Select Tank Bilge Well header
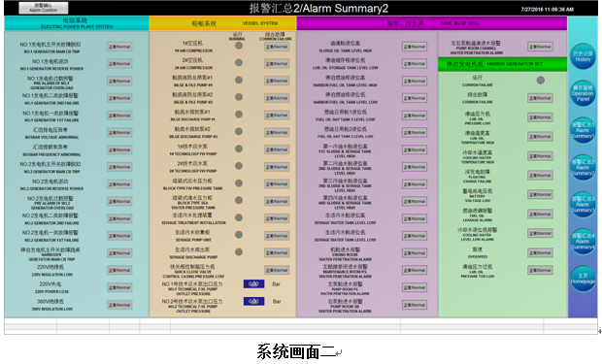The image size is (602, 364). tap(432, 23)
